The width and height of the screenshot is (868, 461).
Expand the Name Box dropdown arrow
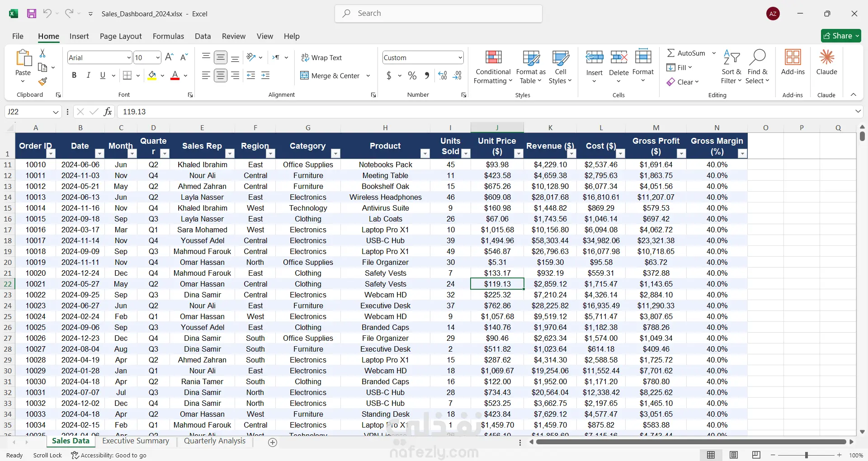56,112
